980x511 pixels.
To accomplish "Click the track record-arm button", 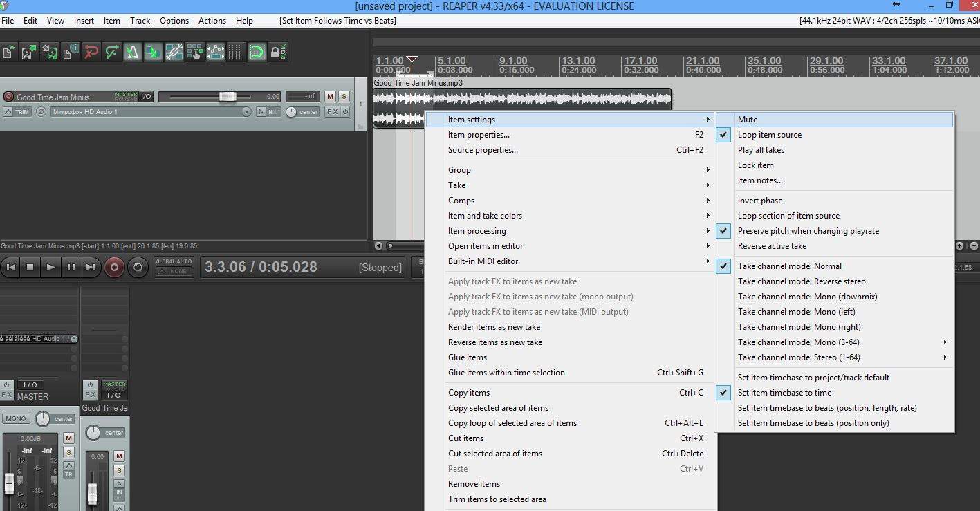I will point(8,97).
